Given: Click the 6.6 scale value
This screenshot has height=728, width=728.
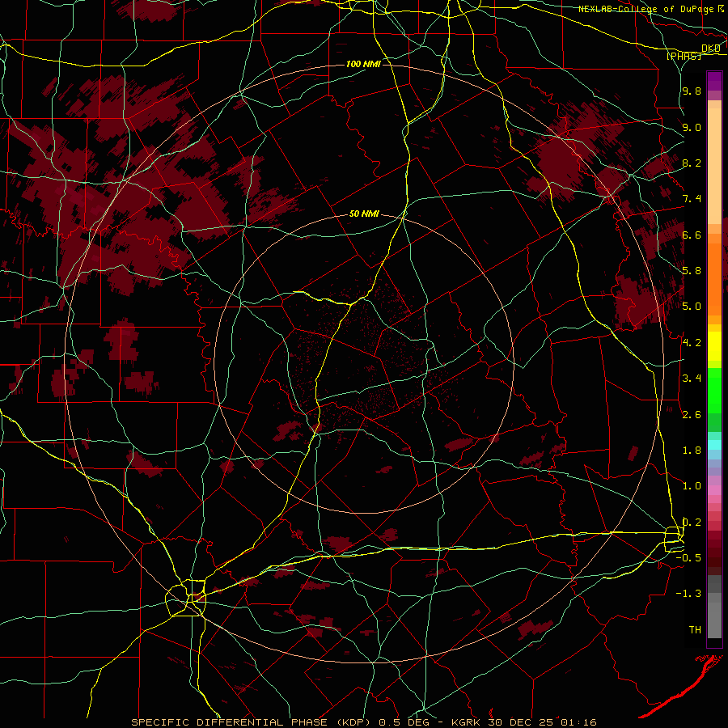Looking at the screenshot, I should pos(692,235).
